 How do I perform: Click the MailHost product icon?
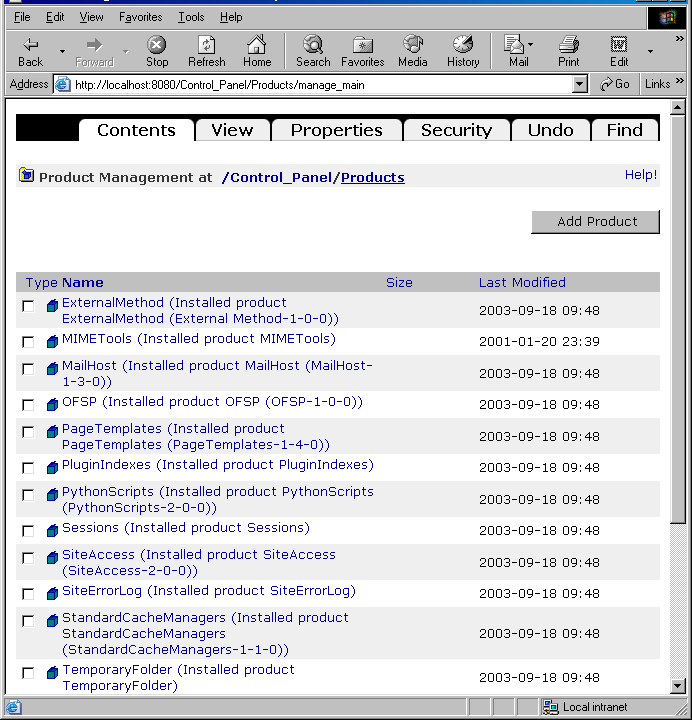click(x=52, y=368)
